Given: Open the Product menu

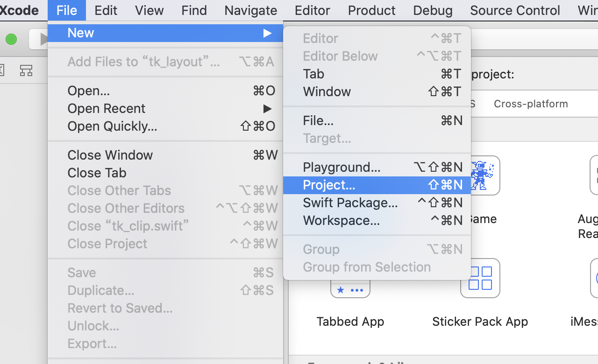Looking at the screenshot, I should [372, 10].
